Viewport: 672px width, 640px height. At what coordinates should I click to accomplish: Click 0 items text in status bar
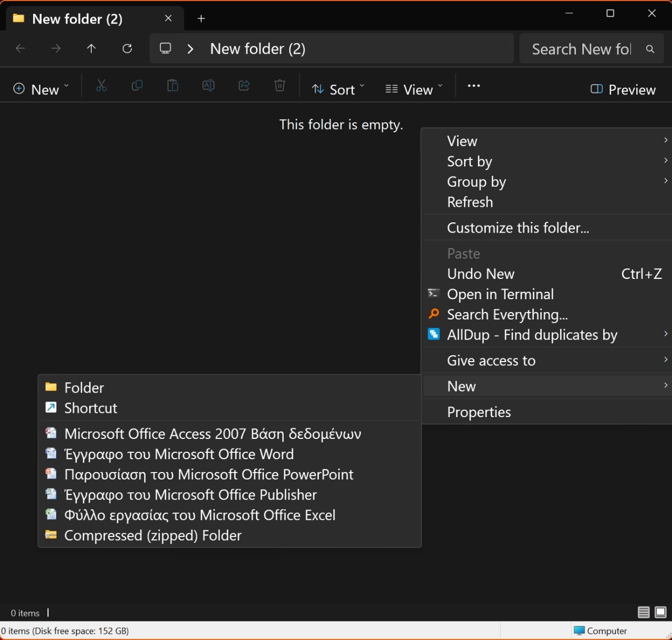click(x=25, y=613)
